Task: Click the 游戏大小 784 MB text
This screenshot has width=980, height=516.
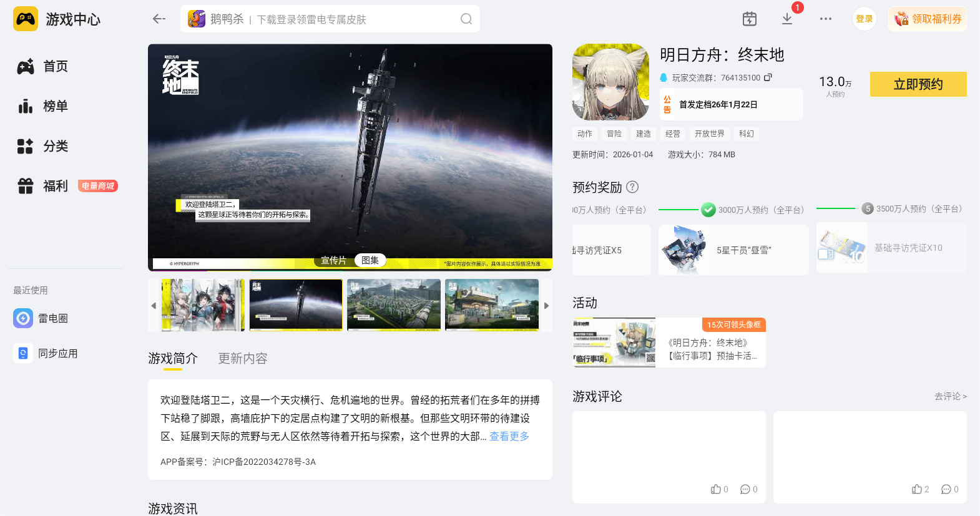Action: (702, 154)
